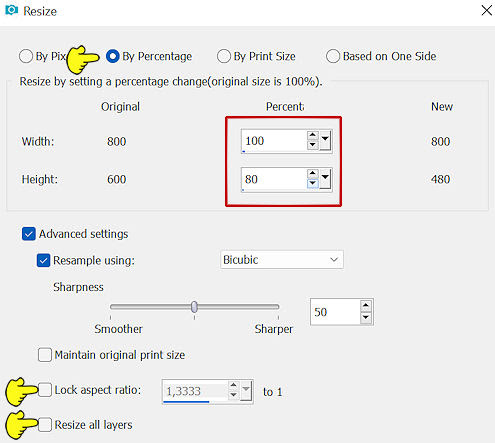Image resolution: width=495 pixels, height=443 pixels.
Task: Toggle the Resample using checkbox
Action: [x=43, y=260]
